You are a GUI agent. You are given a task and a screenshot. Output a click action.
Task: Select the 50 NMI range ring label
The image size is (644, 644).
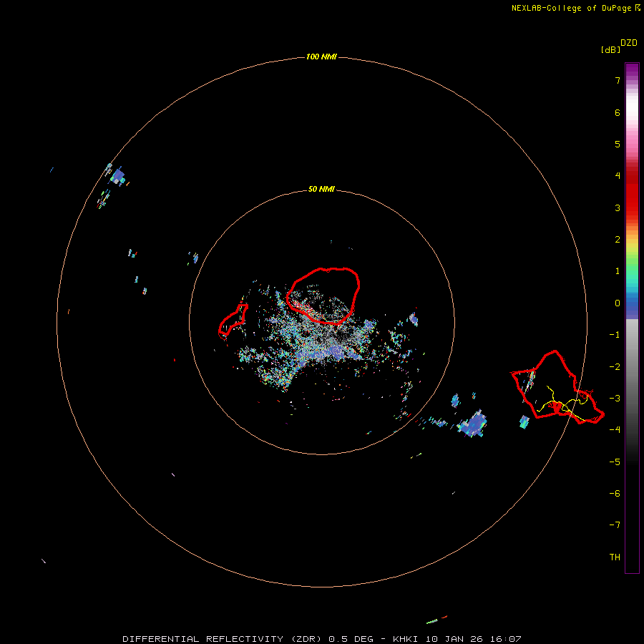click(x=321, y=189)
